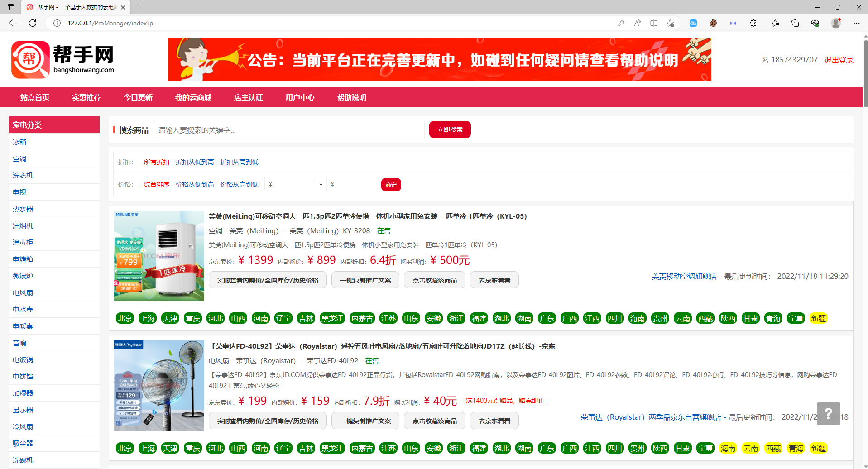Open the 实惠推荐 menu
Viewport: 868px width, 469px height.
(x=86, y=97)
